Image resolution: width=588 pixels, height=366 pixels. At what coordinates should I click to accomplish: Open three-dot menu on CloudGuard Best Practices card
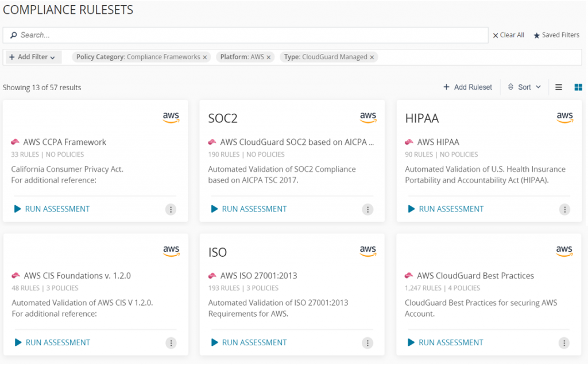point(564,343)
